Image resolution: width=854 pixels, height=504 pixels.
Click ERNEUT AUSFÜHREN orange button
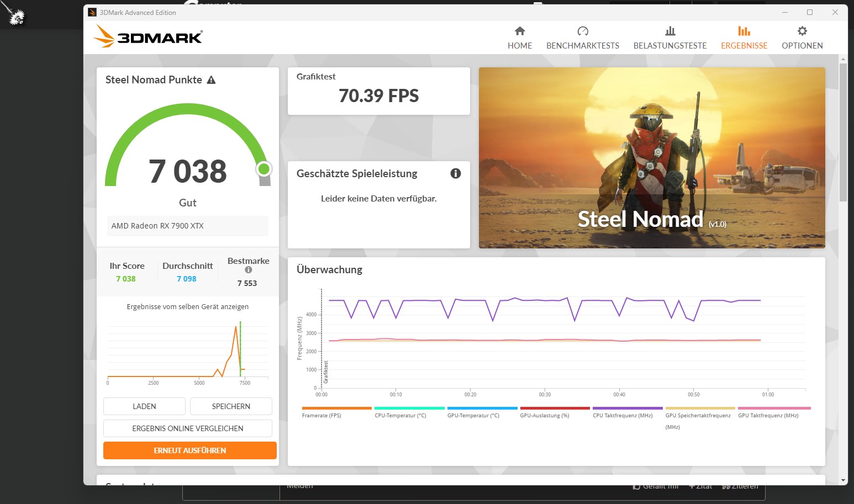click(190, 450)
